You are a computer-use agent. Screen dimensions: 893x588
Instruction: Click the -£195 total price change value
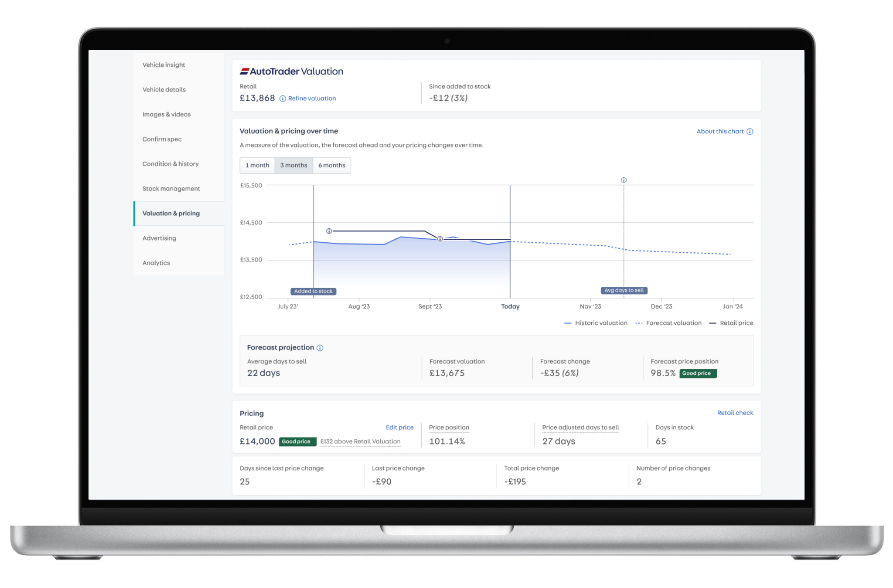click(x=515, y=482)
